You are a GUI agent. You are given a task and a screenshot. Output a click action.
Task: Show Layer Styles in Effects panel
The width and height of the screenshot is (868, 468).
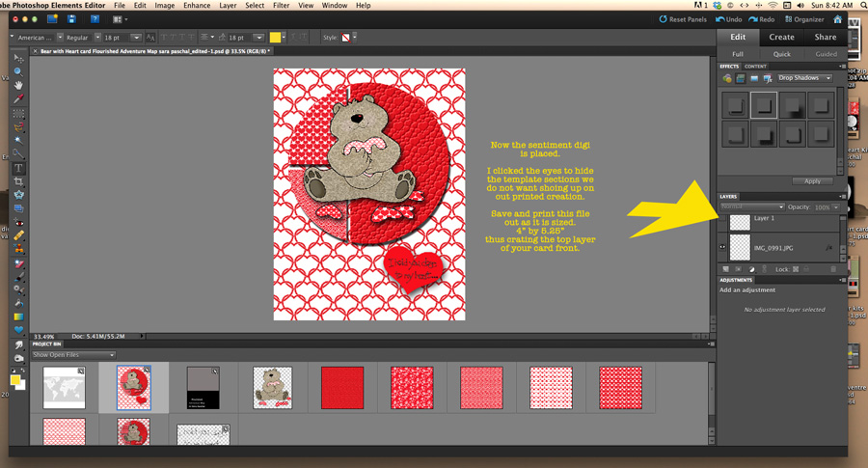pos(740,79)
